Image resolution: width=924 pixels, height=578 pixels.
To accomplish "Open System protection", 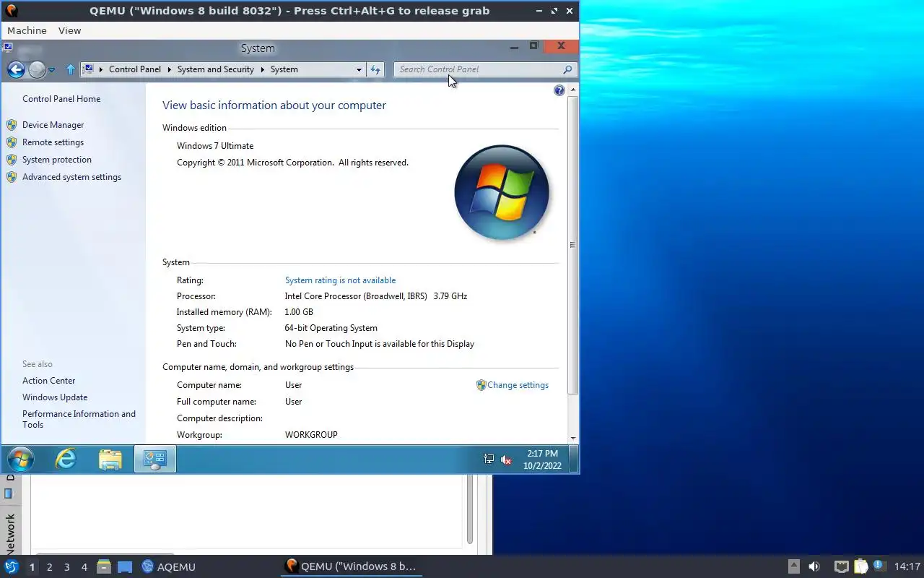I will 57,160.
